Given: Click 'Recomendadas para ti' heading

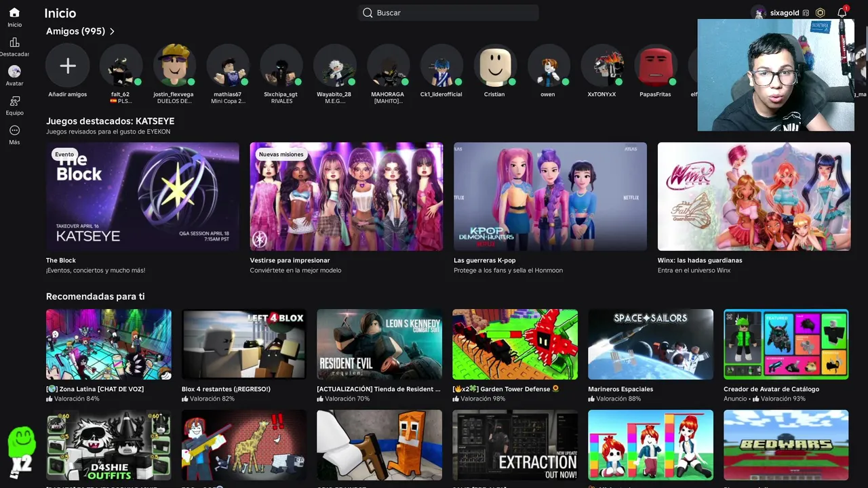Looking at the screenshot, I should coord(96,296).
